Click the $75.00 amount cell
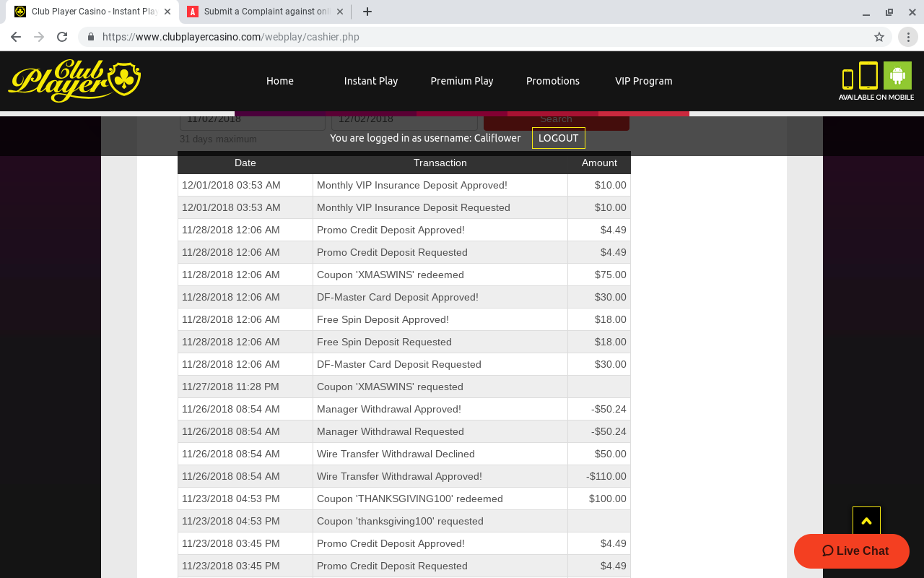Screen dimensions: 924x578 pyautogui.click(x=599, y=275)
